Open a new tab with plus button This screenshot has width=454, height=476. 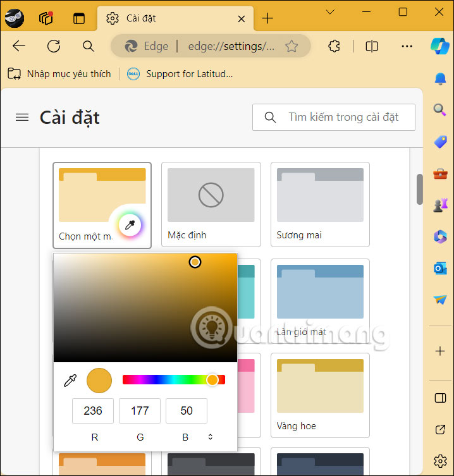[x=267, y=18]
